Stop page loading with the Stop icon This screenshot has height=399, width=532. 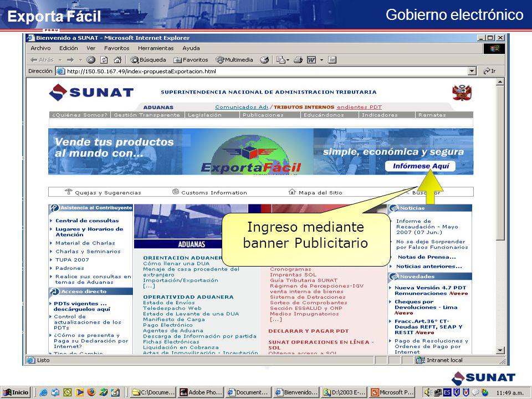[x=90, y=60]
